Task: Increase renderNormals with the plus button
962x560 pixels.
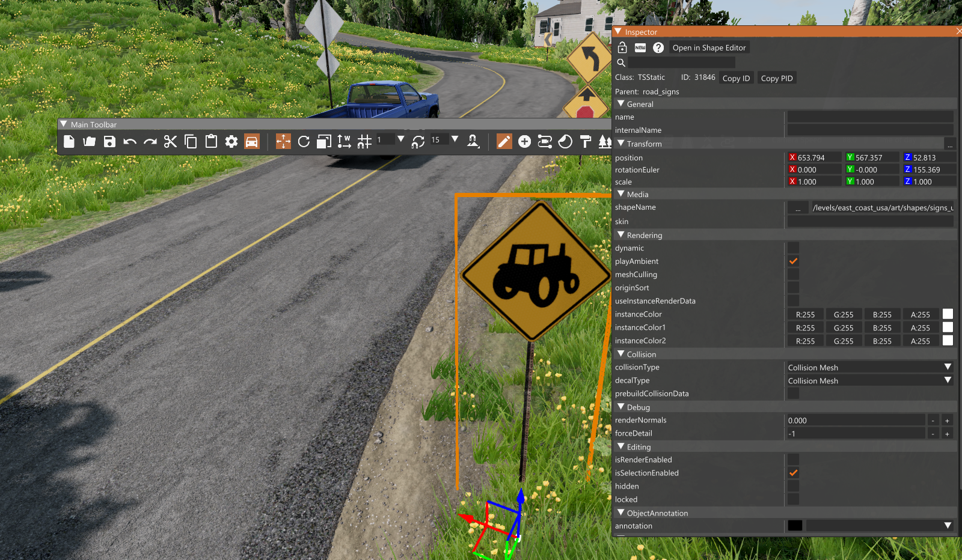Action: pyautogui.click(x=947, y=421)
